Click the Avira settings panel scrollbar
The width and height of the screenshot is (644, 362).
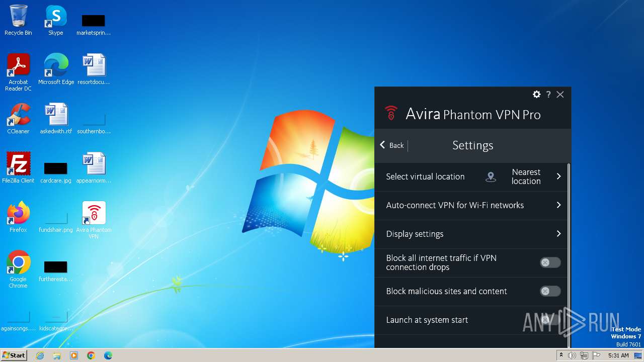click(569, 255)
